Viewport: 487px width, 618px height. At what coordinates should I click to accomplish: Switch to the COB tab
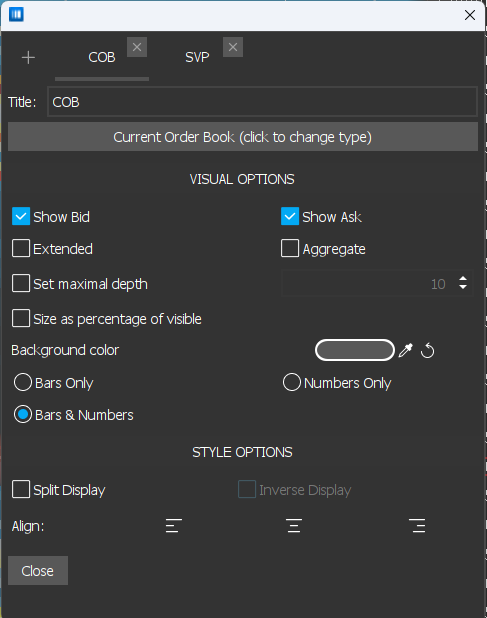pos(102,58)
